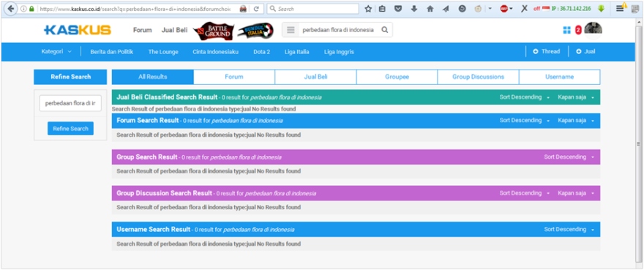Screen dimensions: 644x270
Task: Click the Adblock Plus icon
Action: pyautogui.click(x=504, y=9)
